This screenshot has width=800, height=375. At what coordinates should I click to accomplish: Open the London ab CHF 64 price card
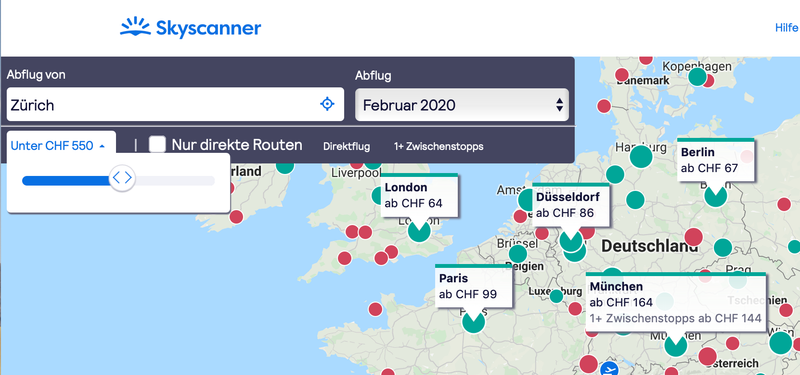click(x=419, y=195)
